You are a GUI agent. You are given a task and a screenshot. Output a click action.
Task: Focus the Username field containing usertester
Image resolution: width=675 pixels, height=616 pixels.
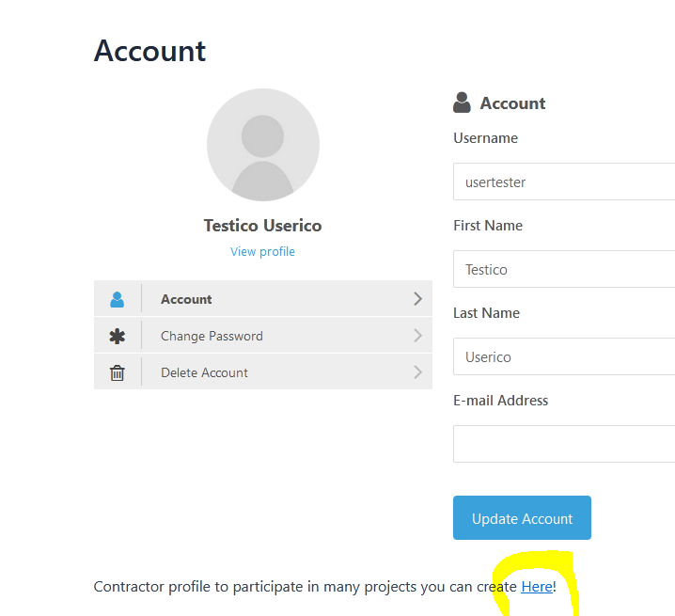(564, 182)
